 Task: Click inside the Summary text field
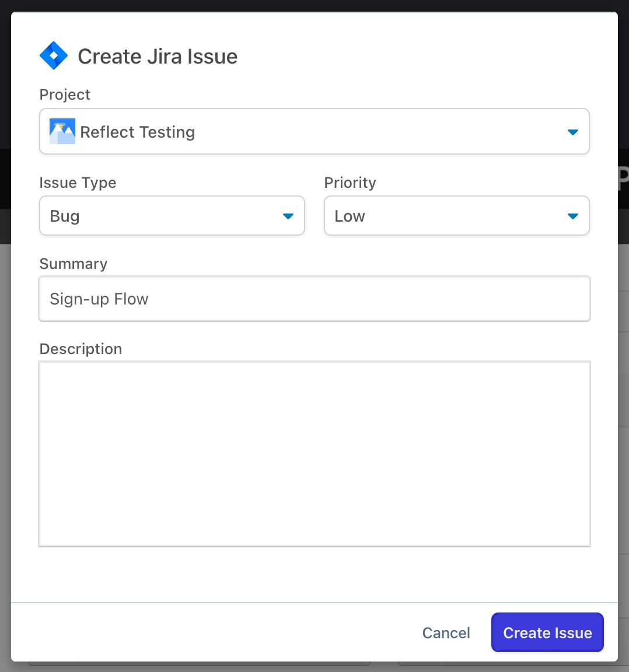(314, 299)
